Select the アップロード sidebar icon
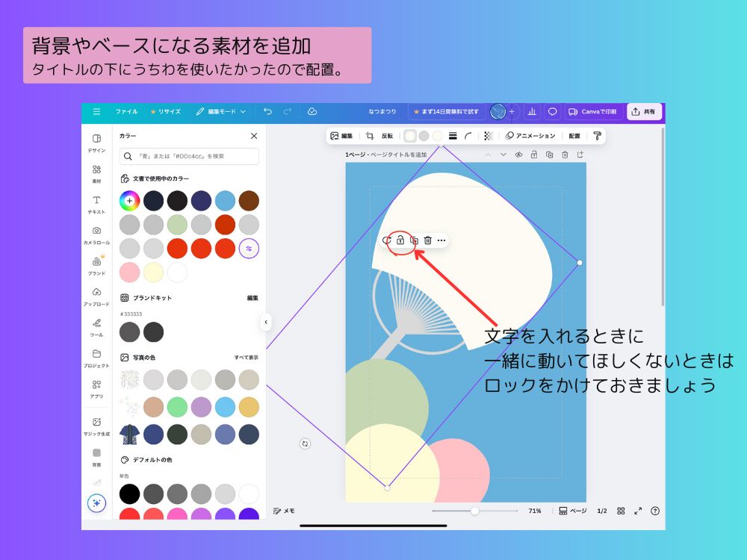Image resolution: width=747 pixels, height=560 pixels. click(x=96, y=294)
